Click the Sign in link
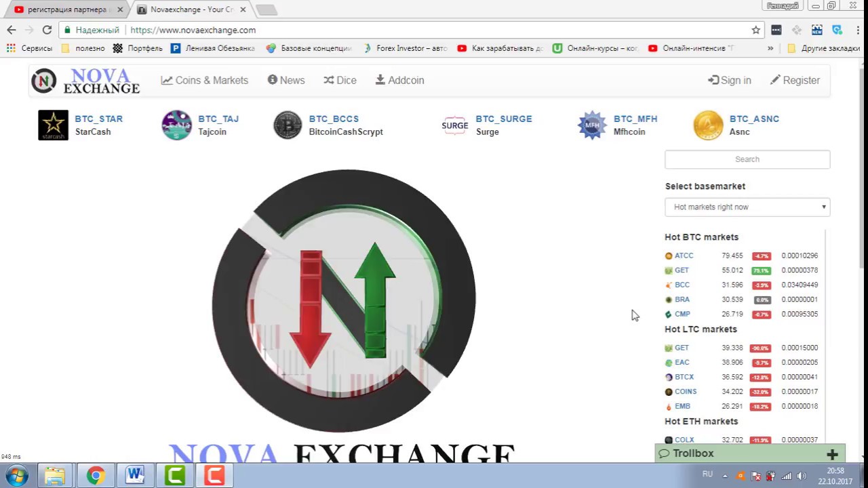868x488 pixels. coord(730,80)
